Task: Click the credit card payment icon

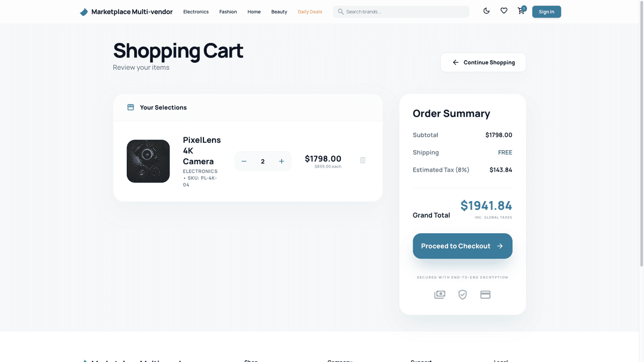Action: tap(485, 294)
